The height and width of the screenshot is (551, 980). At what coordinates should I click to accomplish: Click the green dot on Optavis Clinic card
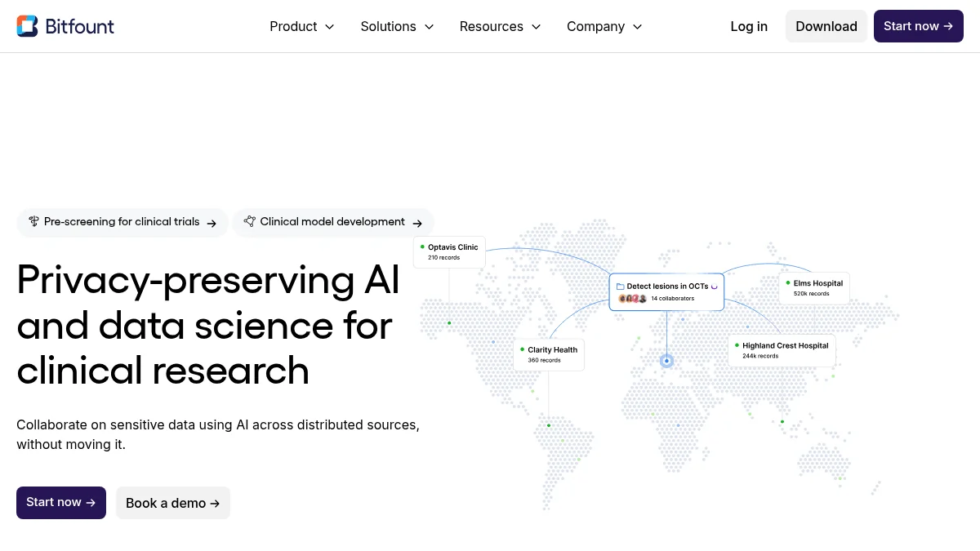click(x=421, y=246)
